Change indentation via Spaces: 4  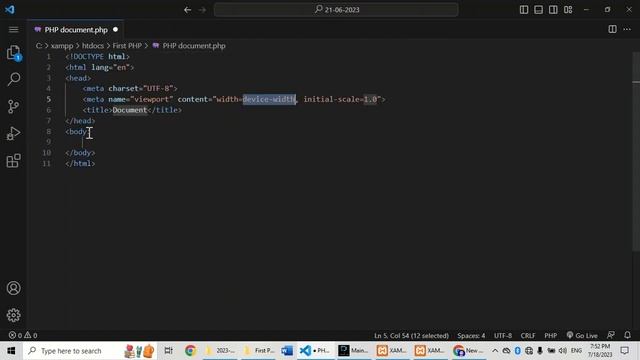click(471, 336)
